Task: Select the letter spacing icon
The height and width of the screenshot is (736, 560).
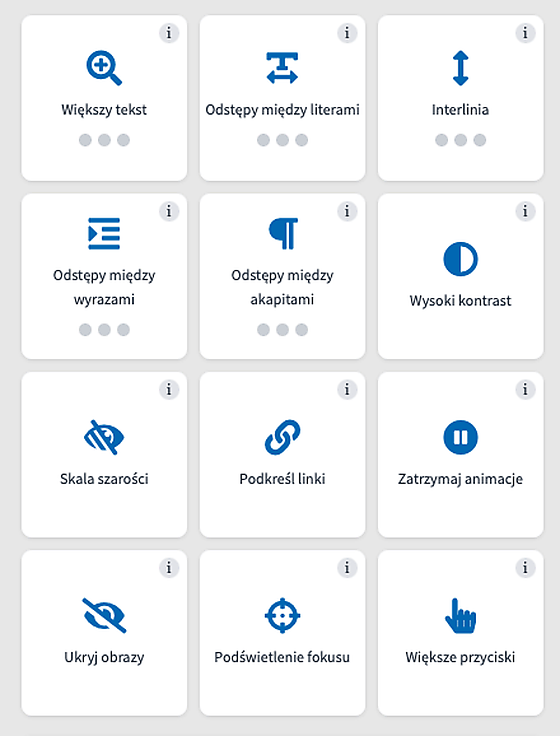Action: (x=282, y=68)
